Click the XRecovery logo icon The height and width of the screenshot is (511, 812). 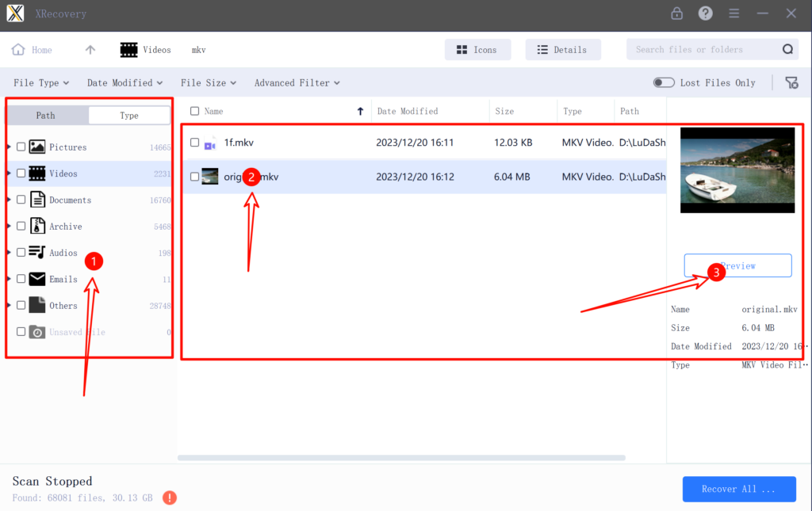(x=16, y=13)
